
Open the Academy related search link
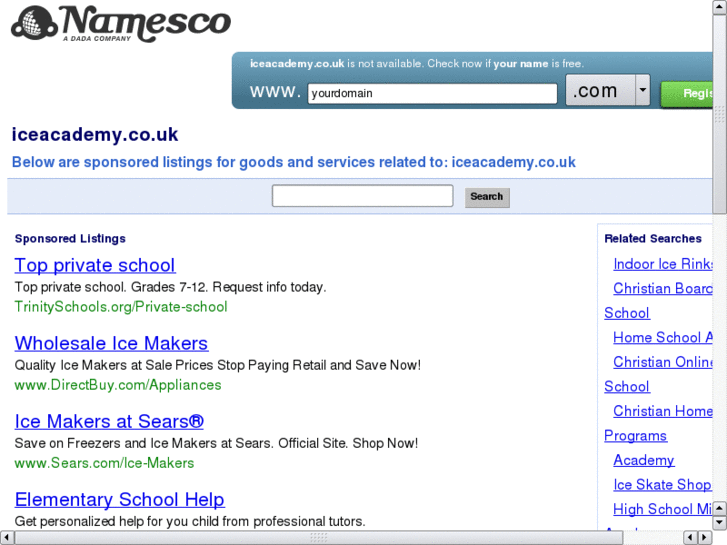click(x=644, y=460)
